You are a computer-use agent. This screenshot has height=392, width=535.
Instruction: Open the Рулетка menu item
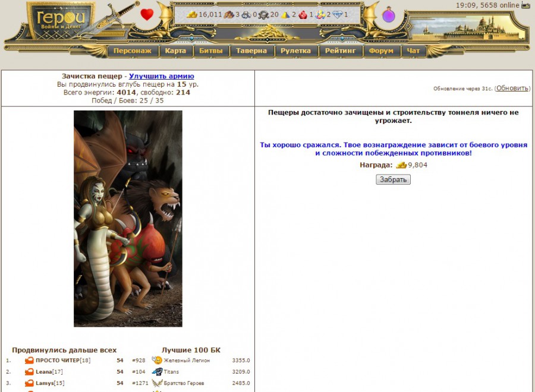[x=295, y=51]
